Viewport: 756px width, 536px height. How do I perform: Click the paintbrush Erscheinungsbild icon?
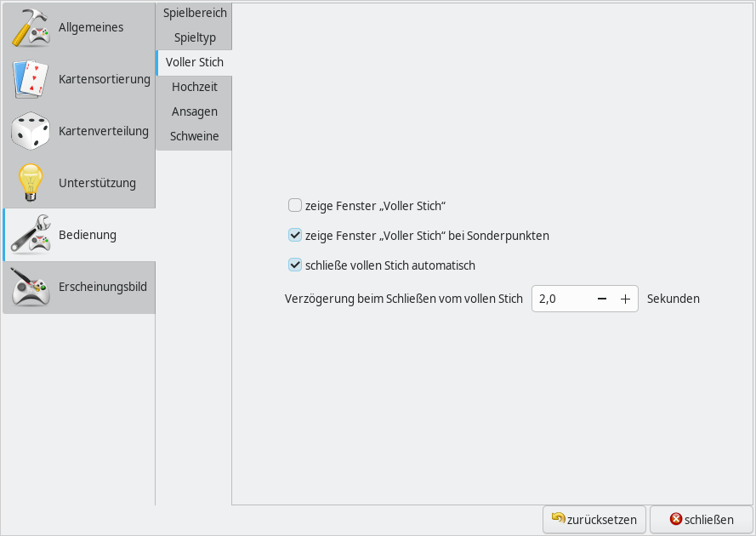31,287
